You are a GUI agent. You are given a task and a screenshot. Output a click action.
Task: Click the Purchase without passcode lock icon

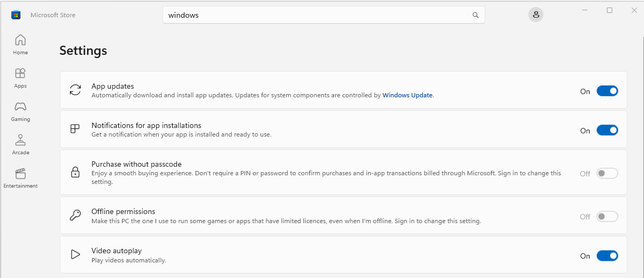point(75,172)
